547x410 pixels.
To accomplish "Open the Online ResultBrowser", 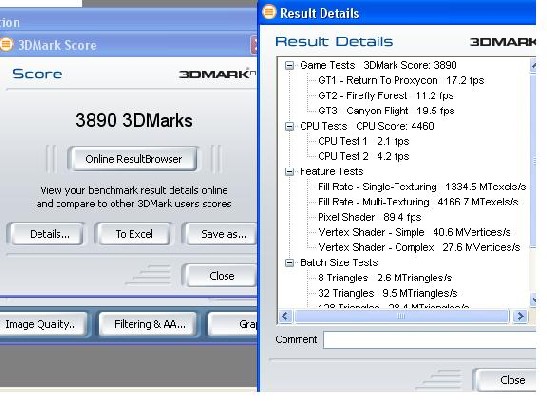I will pos(134,159).
